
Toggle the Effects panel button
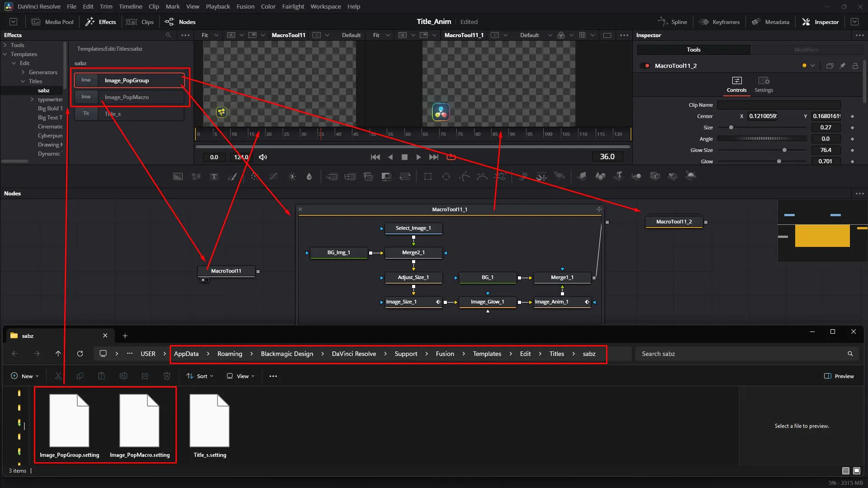(101, 22)
